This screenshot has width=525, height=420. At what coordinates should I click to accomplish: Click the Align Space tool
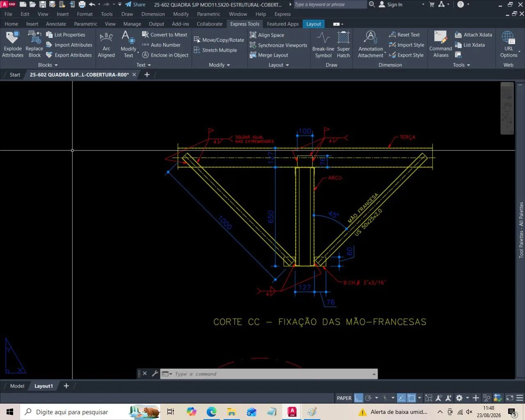click(x=267, y=35)
